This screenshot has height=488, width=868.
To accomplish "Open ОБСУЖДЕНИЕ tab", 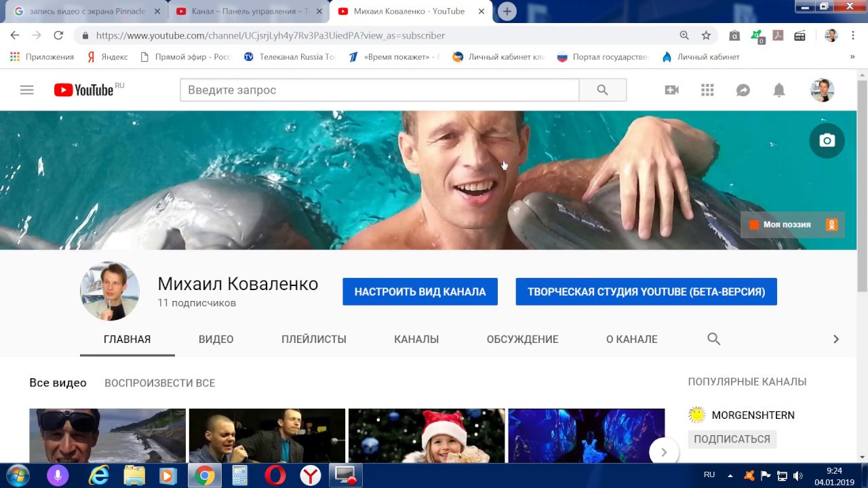I will (x=523, y=339).
